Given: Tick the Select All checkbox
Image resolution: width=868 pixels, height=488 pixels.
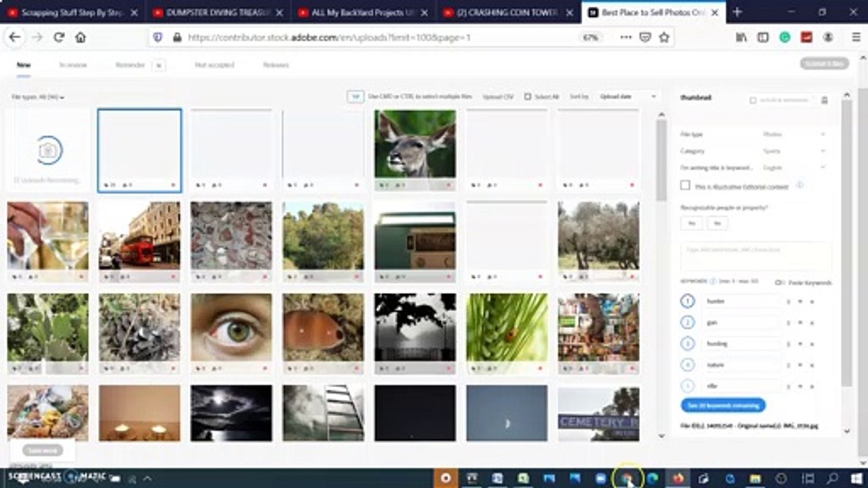Looking at the screenshot, I should [x=528, y=97].
